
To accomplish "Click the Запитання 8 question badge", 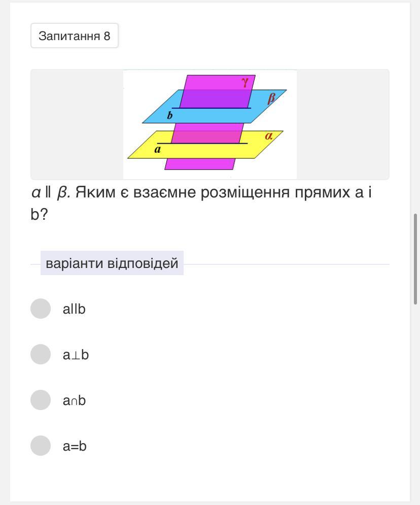I will 75,36.
